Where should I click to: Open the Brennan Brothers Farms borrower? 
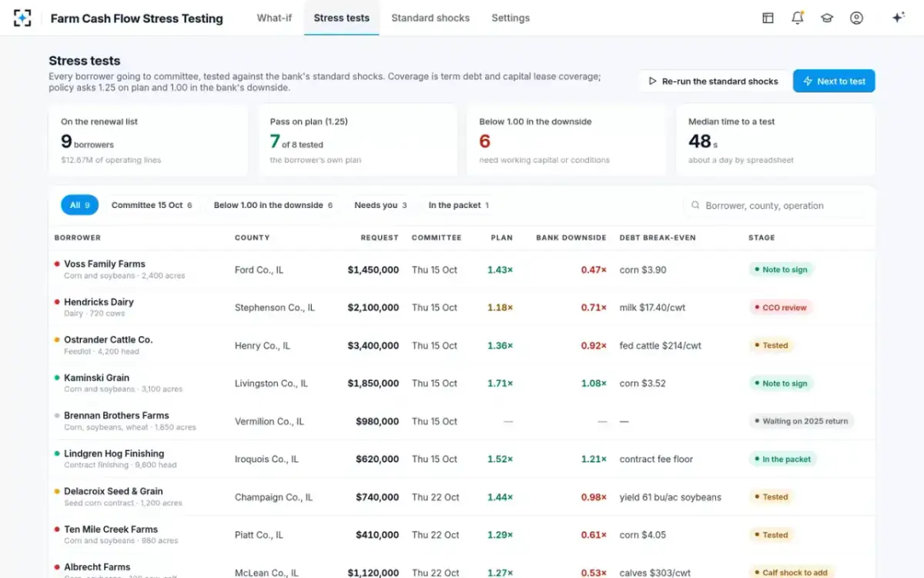116,415
